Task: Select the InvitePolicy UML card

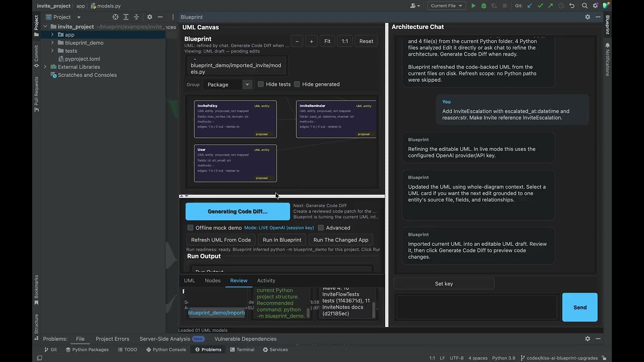Action: coord(235,119)
